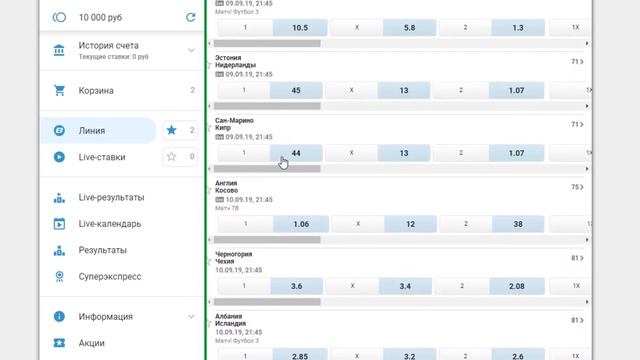
Task: Click right scroll arrow in Черногория Чехия row
Action: 587,302
